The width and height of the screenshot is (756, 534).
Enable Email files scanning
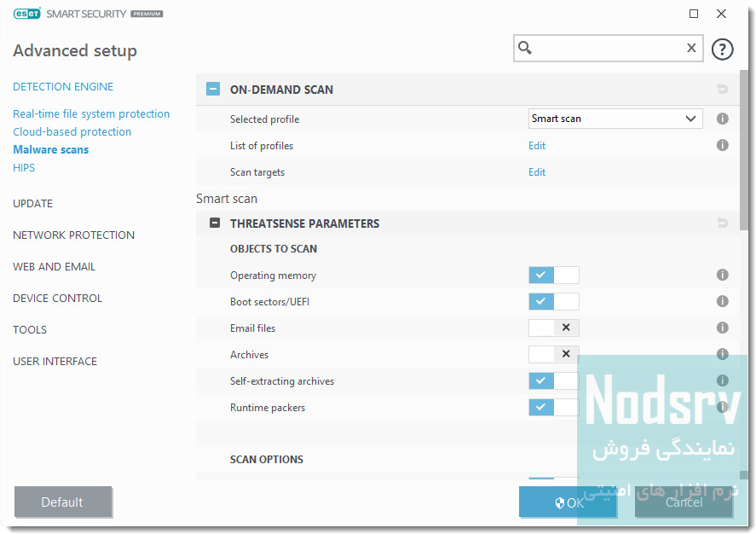coord(553,328)
